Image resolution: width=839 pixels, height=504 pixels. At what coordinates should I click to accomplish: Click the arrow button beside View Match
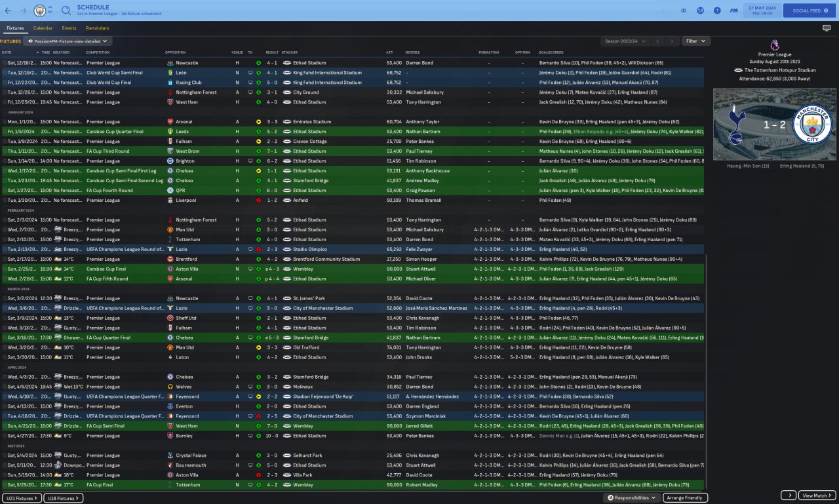click(788, 495)
